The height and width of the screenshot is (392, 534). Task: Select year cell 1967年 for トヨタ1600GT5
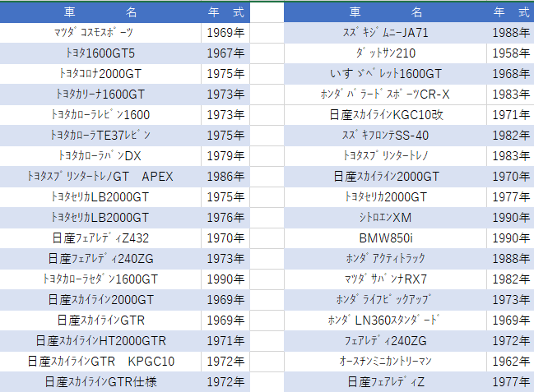[x=225, y=53]
